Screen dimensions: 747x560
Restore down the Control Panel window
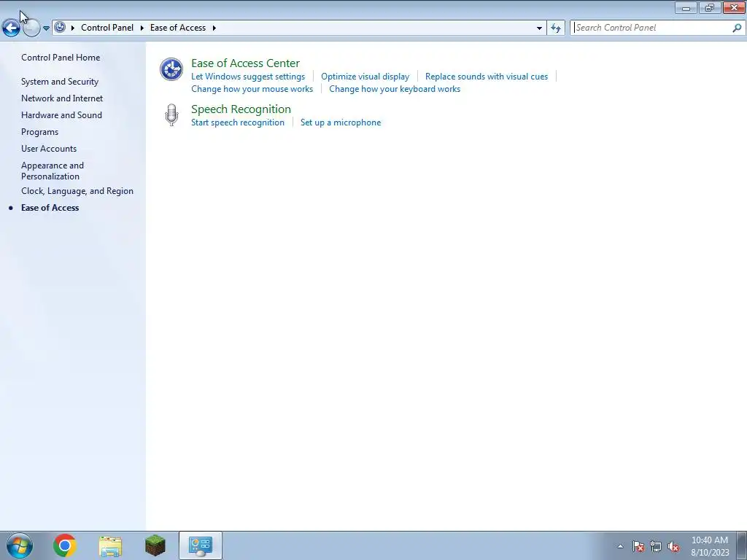coord(710,7)
